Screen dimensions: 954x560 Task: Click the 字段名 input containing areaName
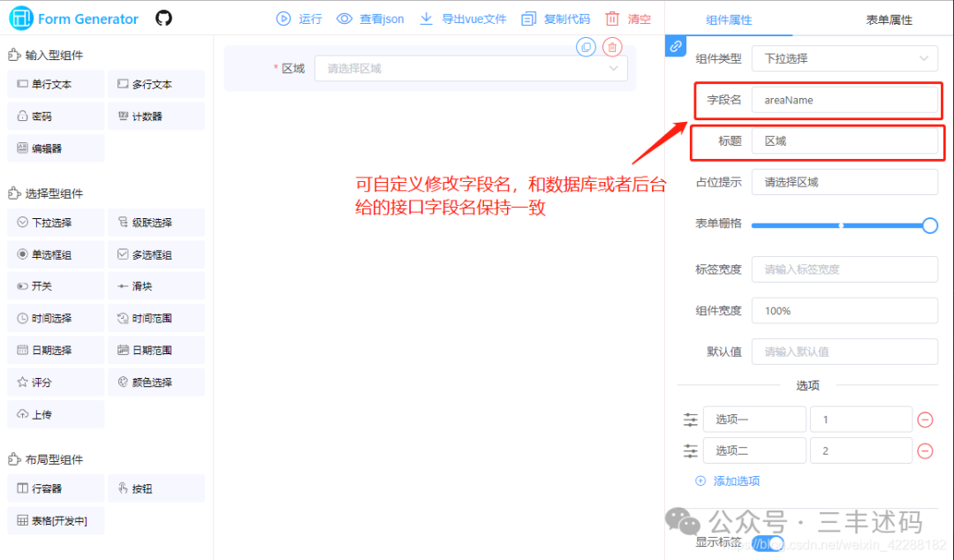tap(844, 100)
